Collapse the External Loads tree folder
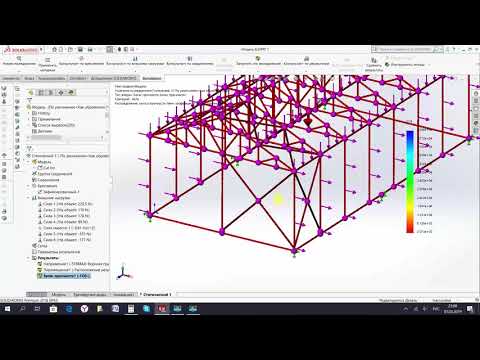This screenshot has height=360, width=480. tap(28, 198)
